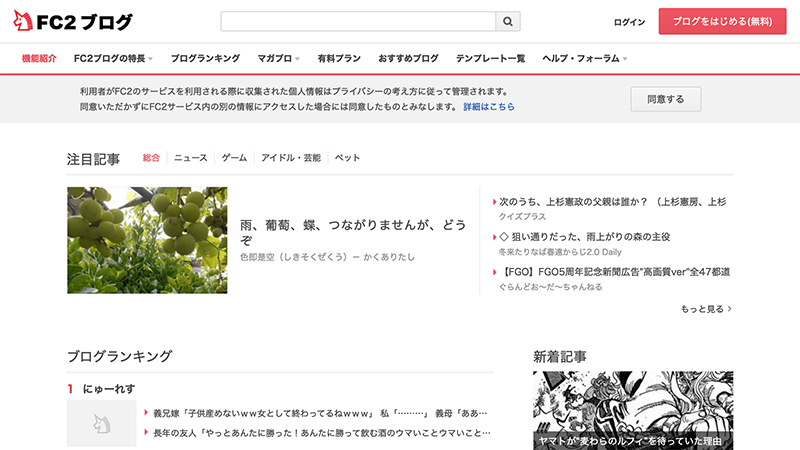Expand the マガブロ dropdown menu

[x=278, y=58]
